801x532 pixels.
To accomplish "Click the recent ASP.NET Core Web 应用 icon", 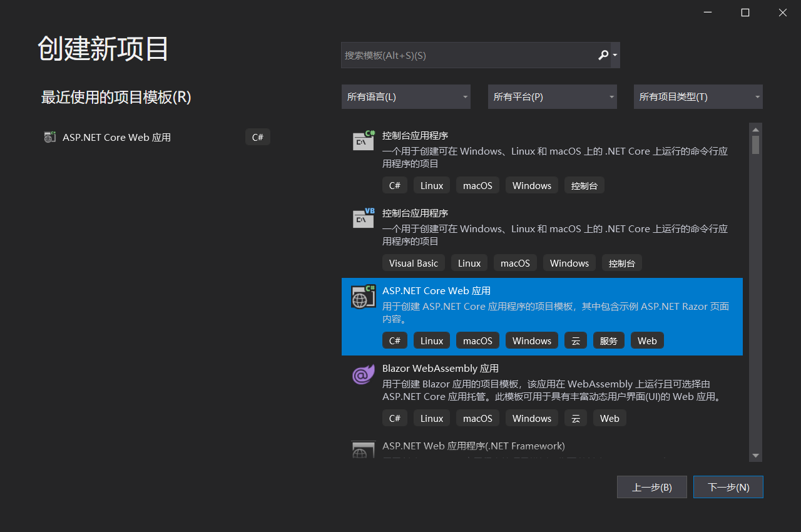I will [x=49, y=137].
